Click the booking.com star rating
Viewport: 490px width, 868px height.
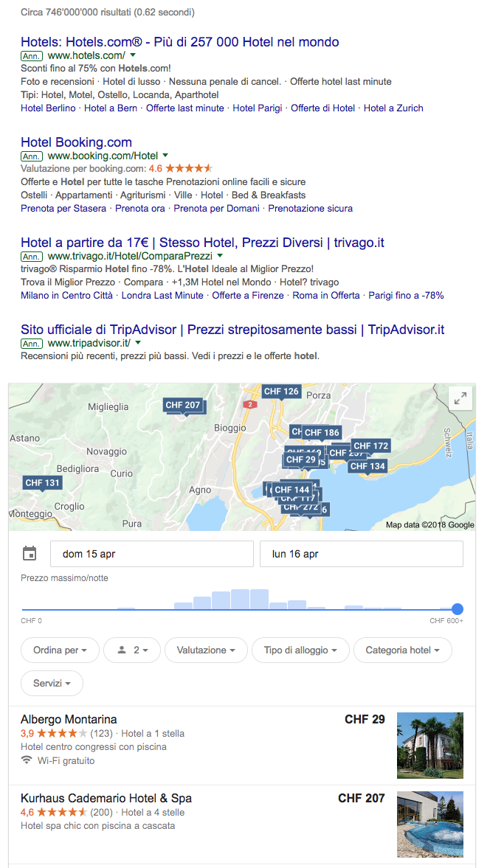click(x=188, y=167)
